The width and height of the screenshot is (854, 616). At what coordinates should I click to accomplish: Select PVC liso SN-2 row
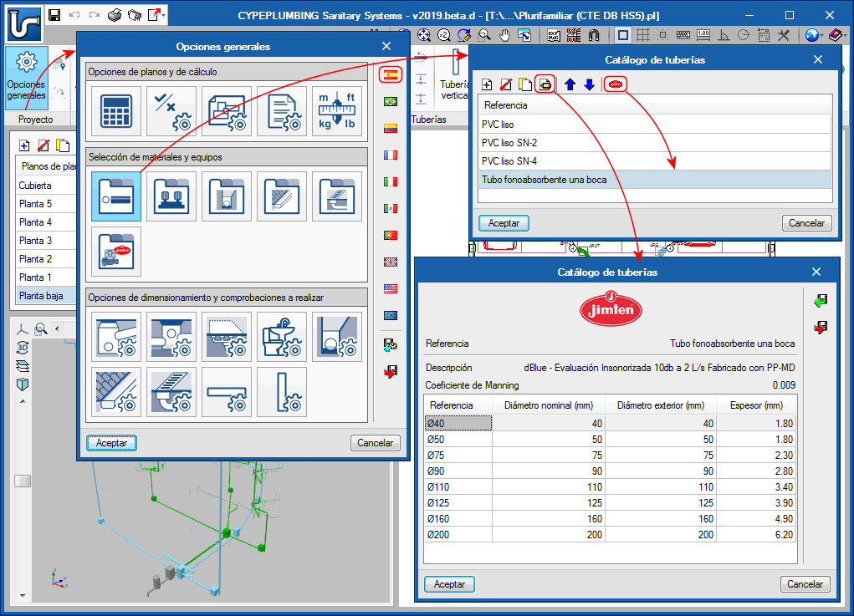[655, 143]
